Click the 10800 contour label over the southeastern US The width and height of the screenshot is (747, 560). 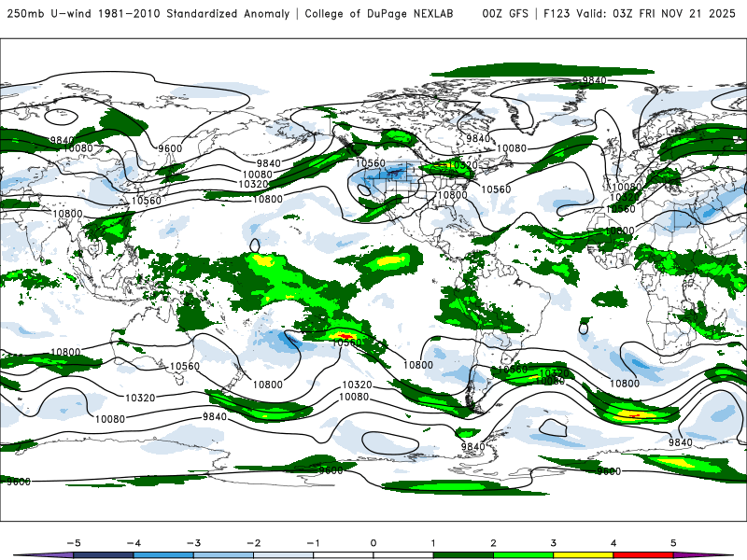coord(452,195)
